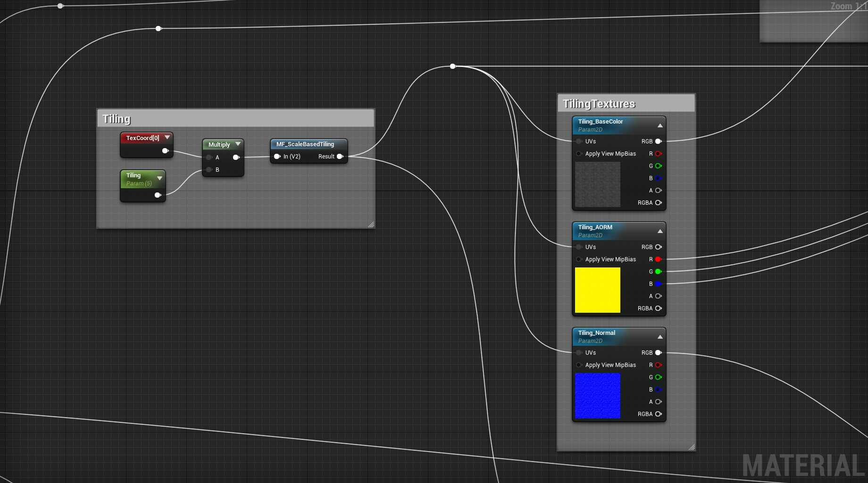Image resolution: width=868 pixels, height=483 pixels.
Task: Click the B input pin on the Multiply node
Action: click(x=209, y=169)
